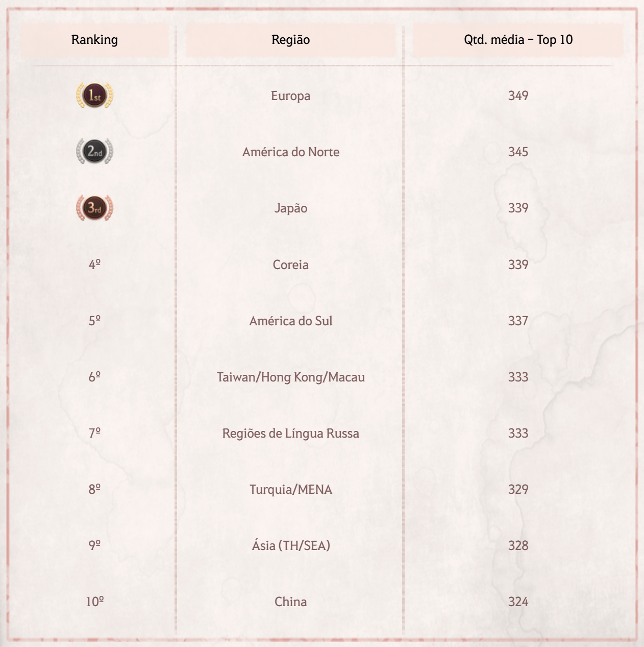Click the Turquia/MENA region entry
The width and height of the screenshot is (644, 647).
click(x=290, y=489)
